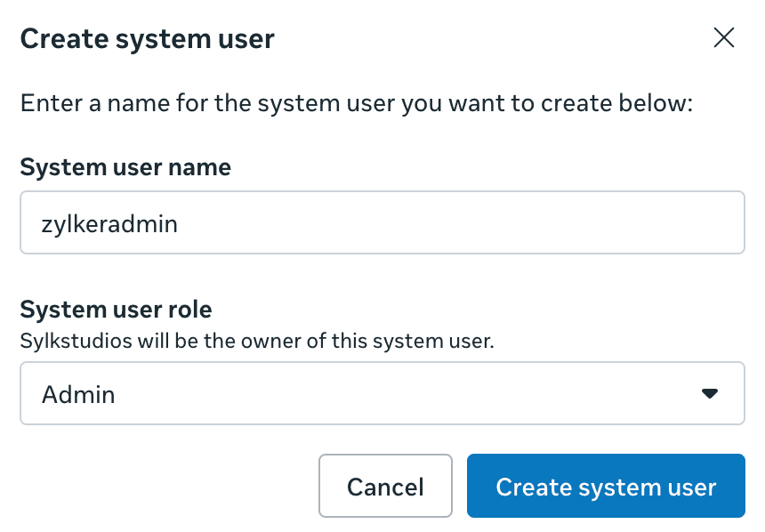Click the Sylkstudios owner note text

coord(256,341)
